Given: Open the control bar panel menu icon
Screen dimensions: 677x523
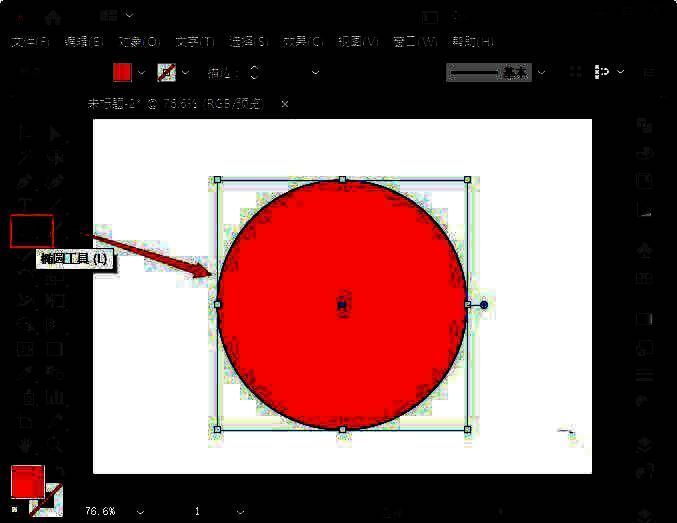Looking at the screenshot, I should pos(649,72).
